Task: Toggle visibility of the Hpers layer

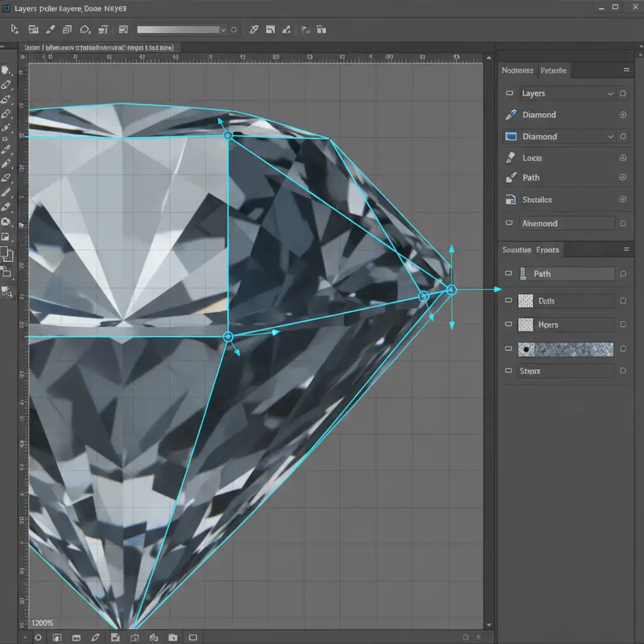Action: click(508, 324)
